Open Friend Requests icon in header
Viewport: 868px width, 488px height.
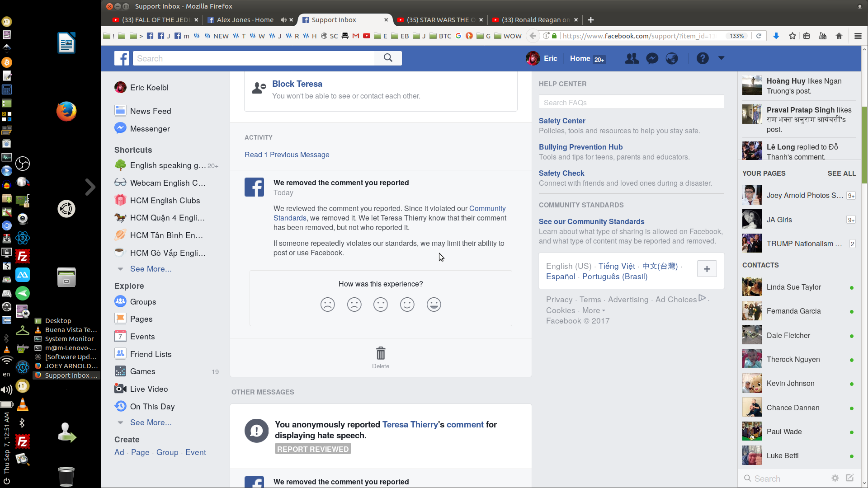[x=632, y=58]
